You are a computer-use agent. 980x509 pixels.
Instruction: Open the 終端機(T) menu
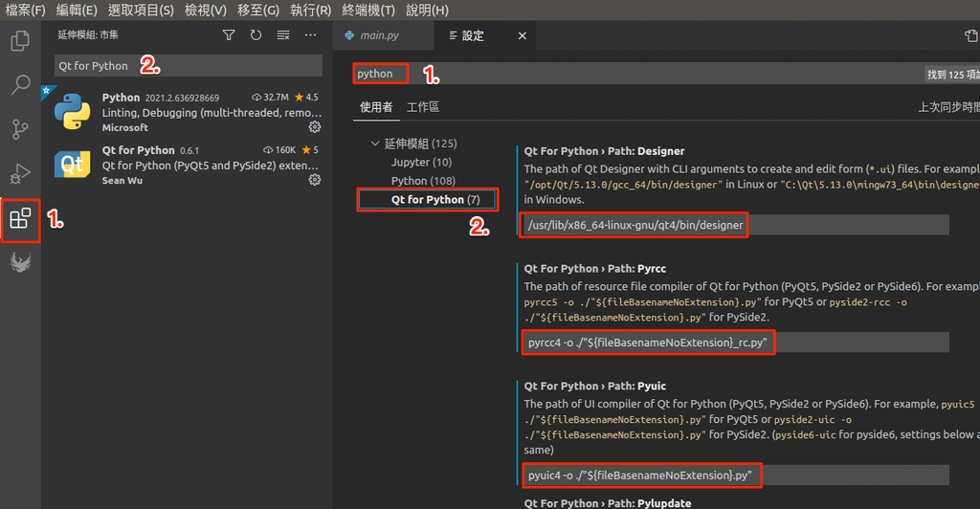point(368,10)
